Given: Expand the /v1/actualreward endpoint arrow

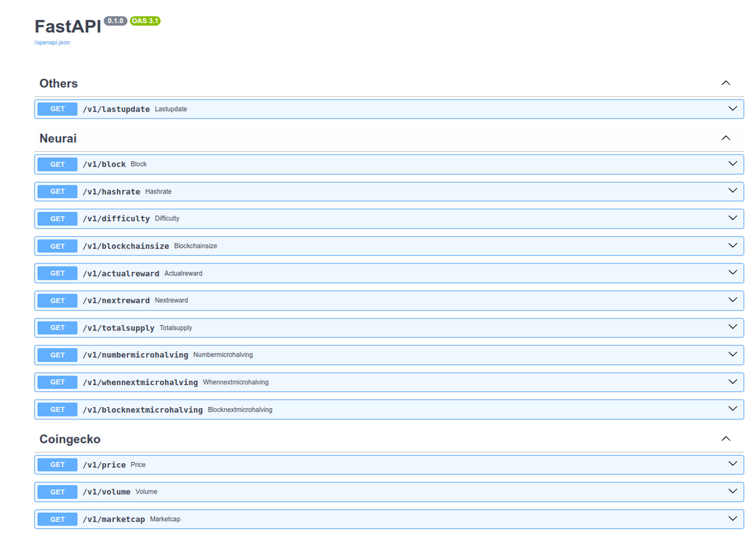Looking at the screenshot, I should pos(732,273).
